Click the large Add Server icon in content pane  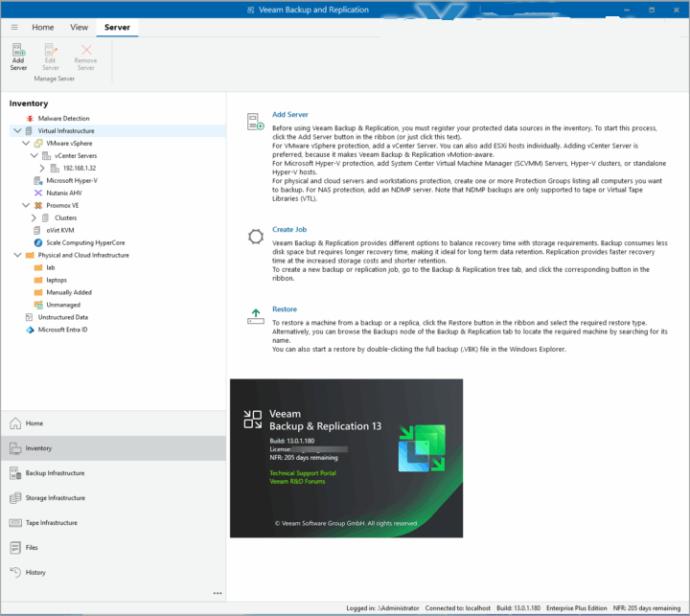point(255,122)
